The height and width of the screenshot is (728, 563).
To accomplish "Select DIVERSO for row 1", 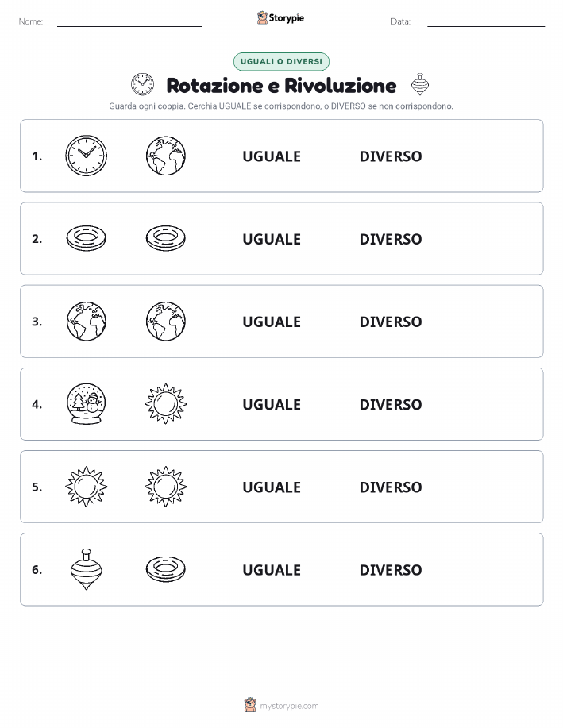I will pos(391,156).
